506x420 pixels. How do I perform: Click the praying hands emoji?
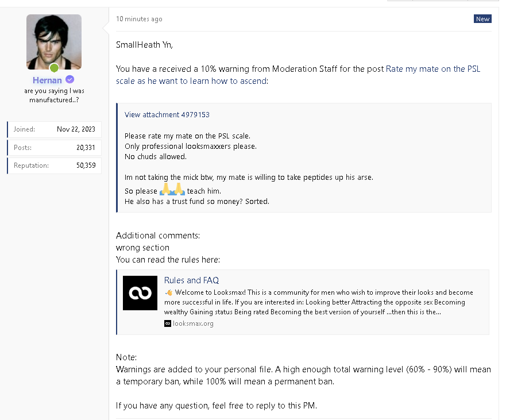[172, 190]
